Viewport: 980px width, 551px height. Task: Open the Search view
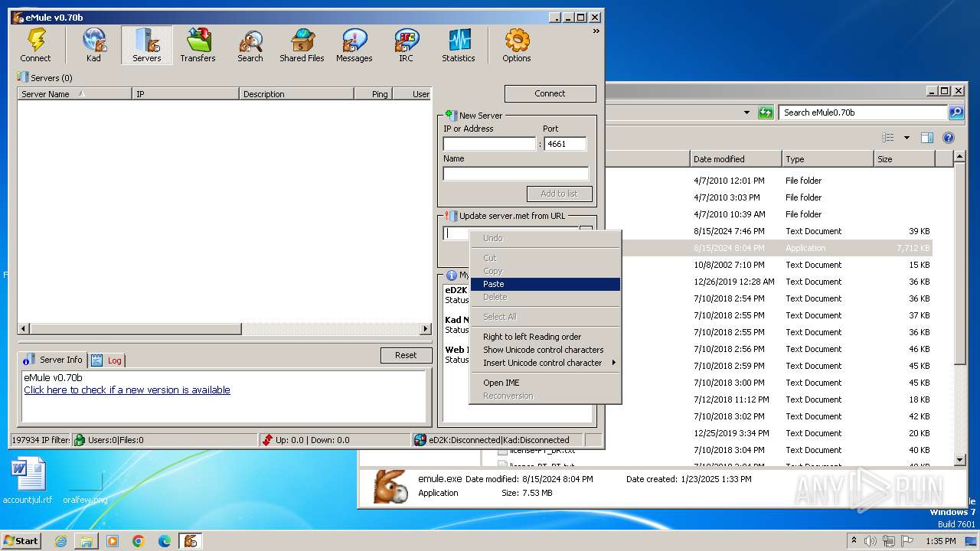point(250,45)
